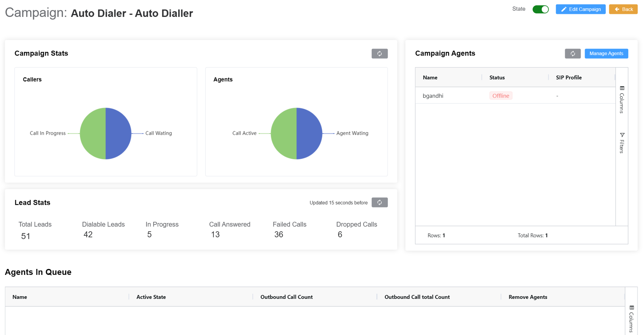Sort the agents table by Name column

point(430,77)
